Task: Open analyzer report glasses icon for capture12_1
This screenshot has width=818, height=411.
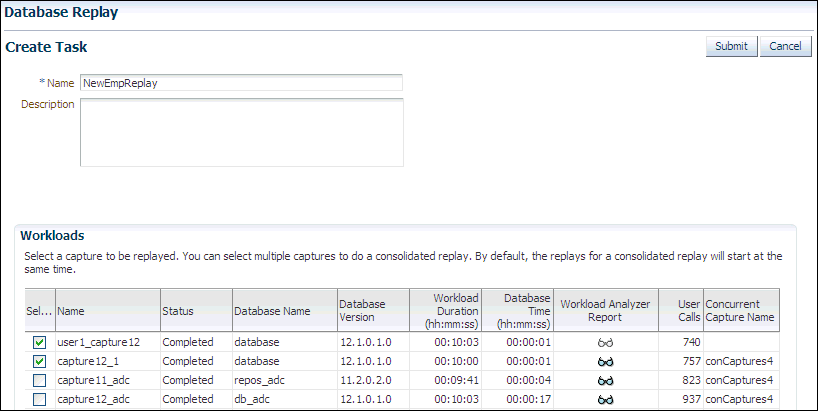Action: [x=605, y=361]
